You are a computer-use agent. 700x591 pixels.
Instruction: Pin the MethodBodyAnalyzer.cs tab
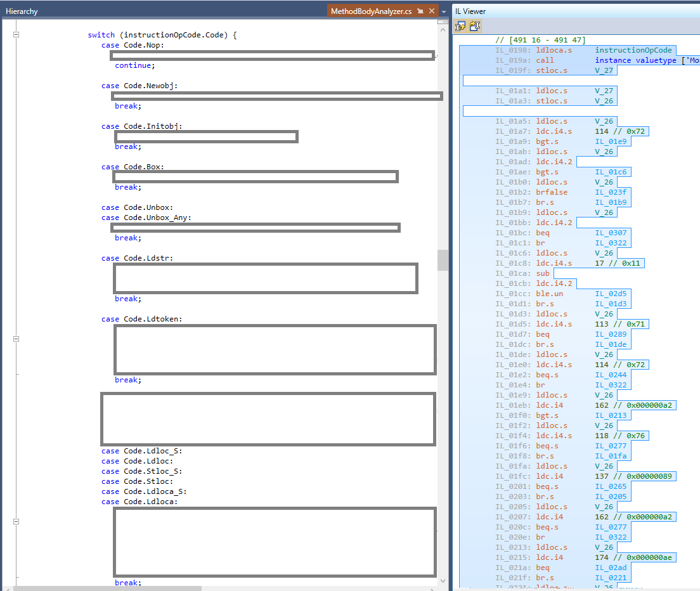tap(420, 11)
